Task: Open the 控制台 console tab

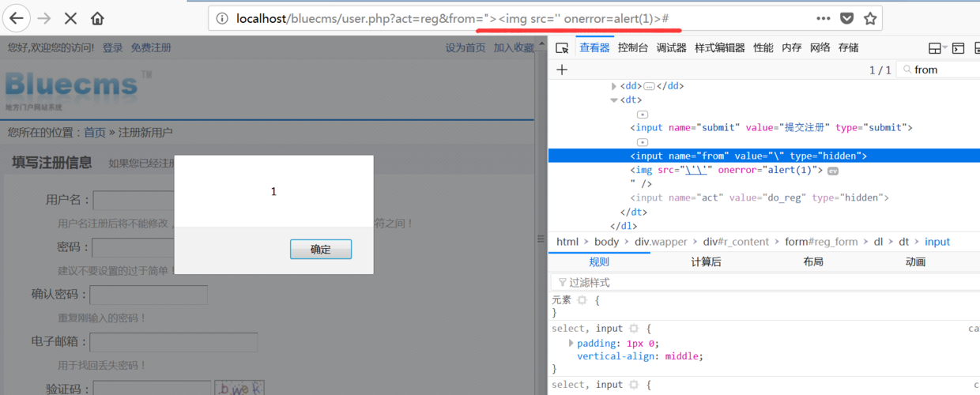Action: [632, 47]
